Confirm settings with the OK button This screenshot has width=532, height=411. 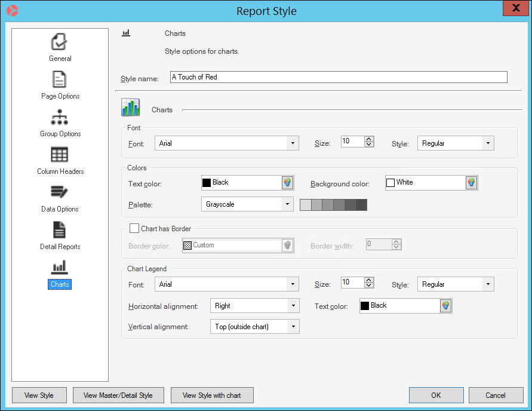tap(436, 395)
